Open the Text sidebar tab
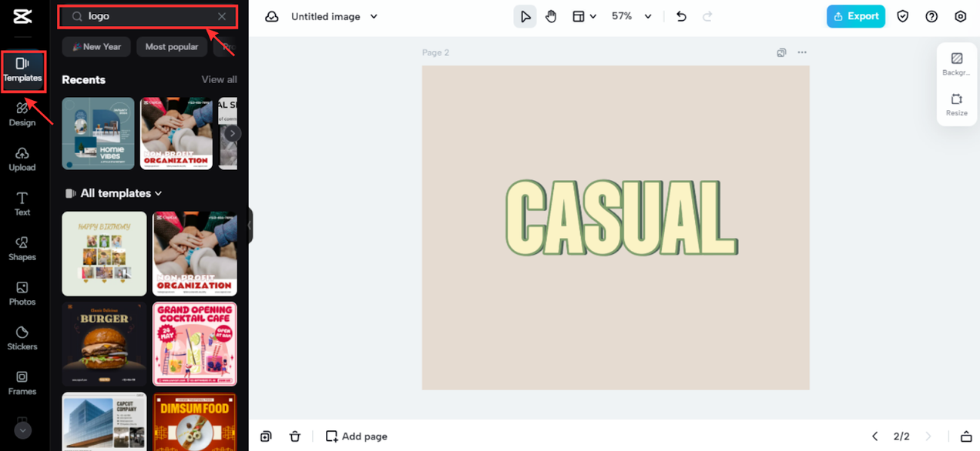This screenshot has height=451, width=980. (x=22, y=204)
